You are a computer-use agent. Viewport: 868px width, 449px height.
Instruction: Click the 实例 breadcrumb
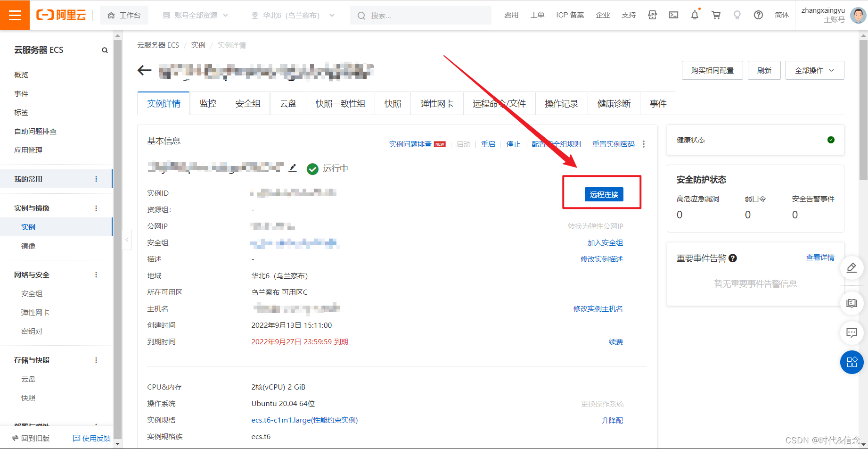click(x=198, y=45)
